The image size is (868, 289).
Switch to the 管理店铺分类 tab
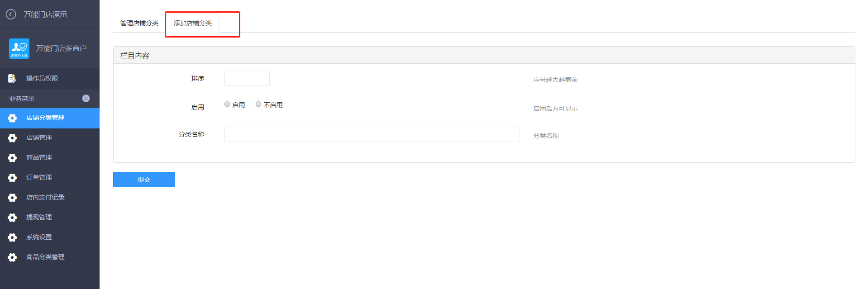139,23
